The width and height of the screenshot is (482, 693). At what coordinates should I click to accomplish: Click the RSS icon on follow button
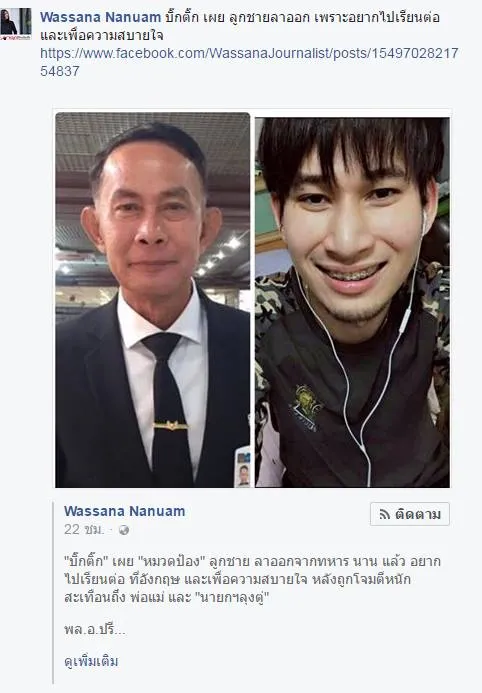coord(384,514)
